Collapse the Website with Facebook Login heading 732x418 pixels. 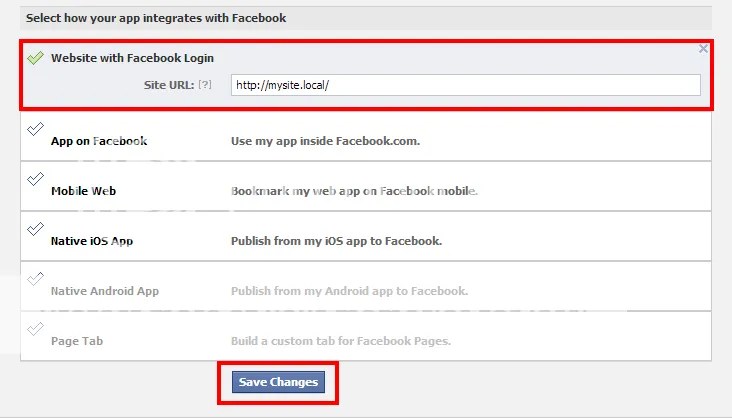(133, 58)
